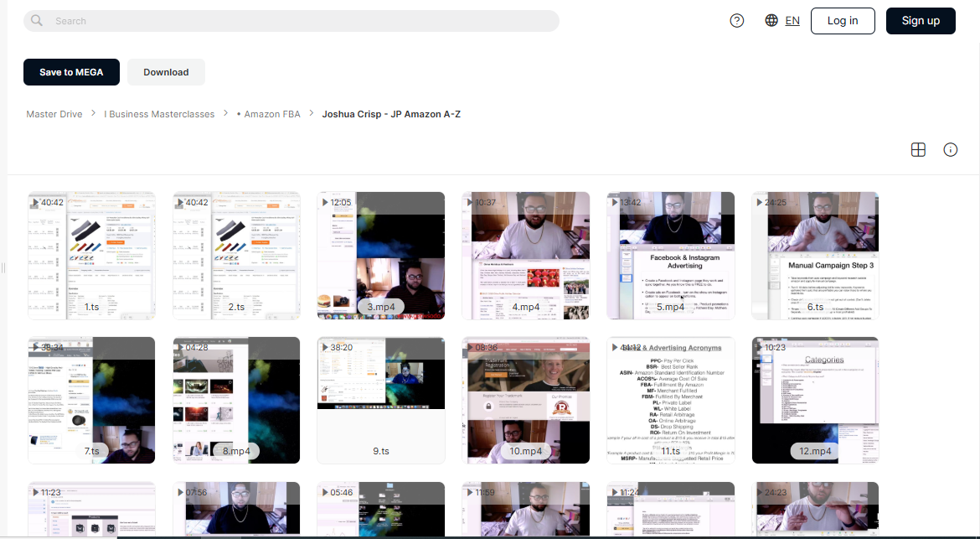Open video thumbnail 8.mp4
Viewport: 980px width, 539px height.
(236, 400)
